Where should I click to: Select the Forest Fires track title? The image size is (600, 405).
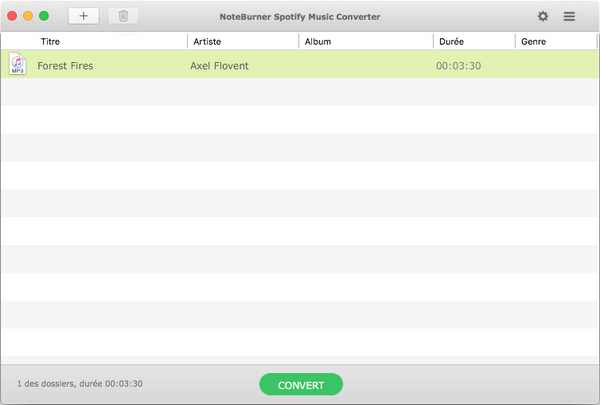[x=65, y=66]
